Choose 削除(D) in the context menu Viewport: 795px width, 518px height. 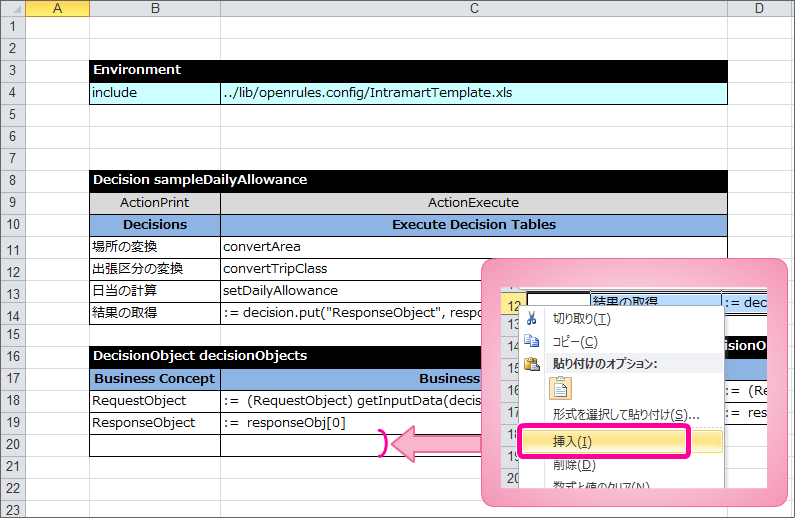pyautogui.click(x=573, y=465)
